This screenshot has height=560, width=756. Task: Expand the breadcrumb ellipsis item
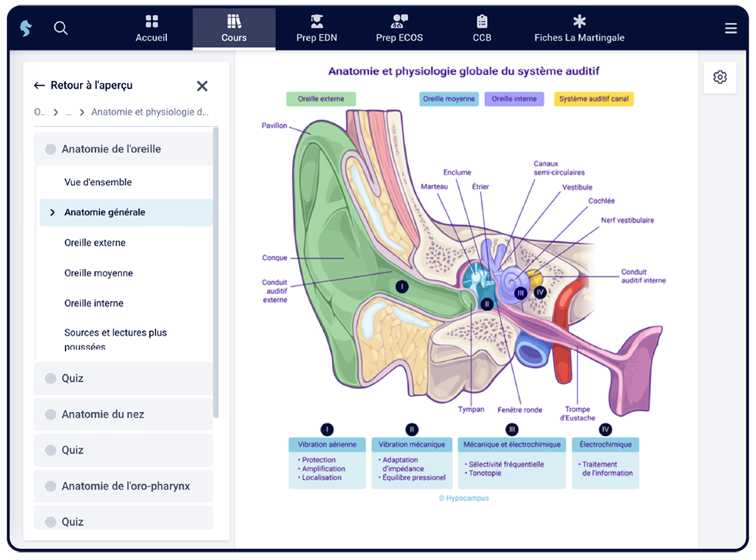coord(68,113)
